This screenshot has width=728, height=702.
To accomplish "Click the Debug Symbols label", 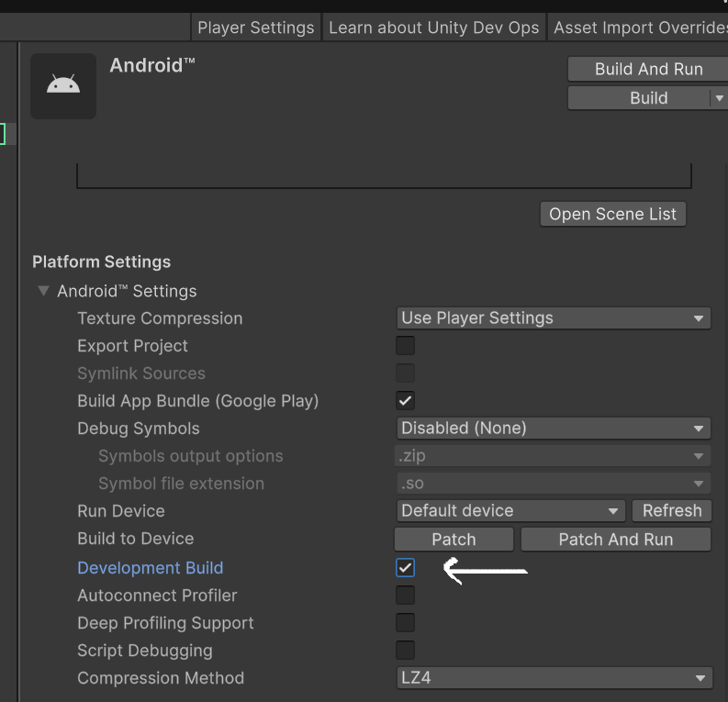I will [139, 429].
